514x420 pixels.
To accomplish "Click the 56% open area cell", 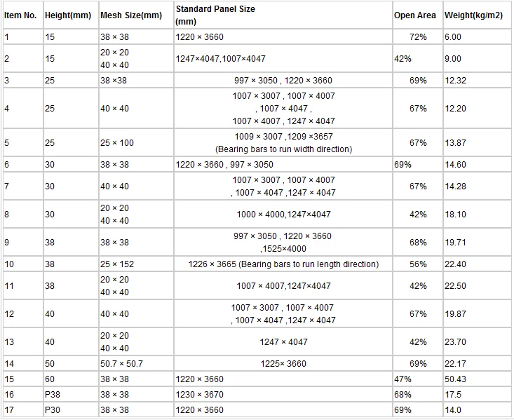I will 419,264.
